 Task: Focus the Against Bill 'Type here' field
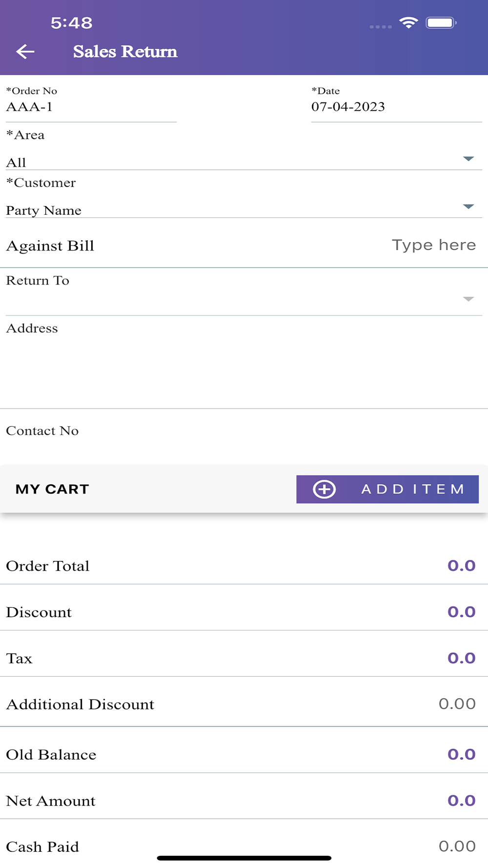pyautogui.click(x=434, y=245)
